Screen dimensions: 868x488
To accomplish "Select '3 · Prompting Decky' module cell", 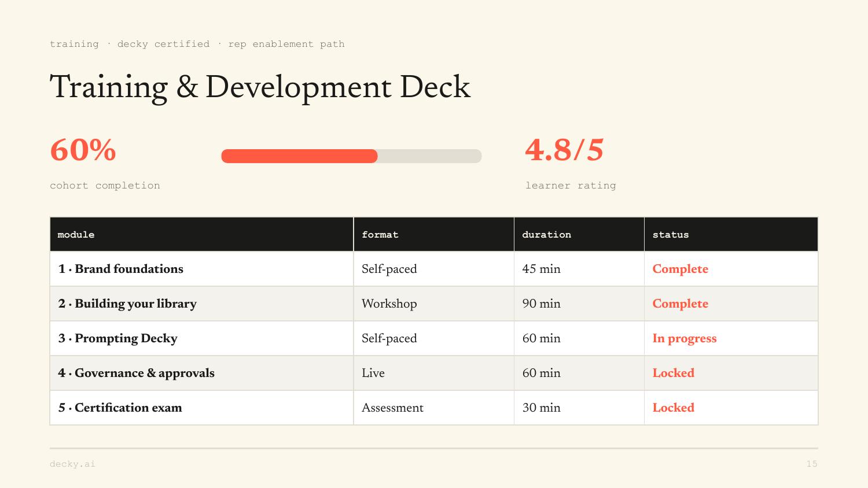I will [201, 338].
